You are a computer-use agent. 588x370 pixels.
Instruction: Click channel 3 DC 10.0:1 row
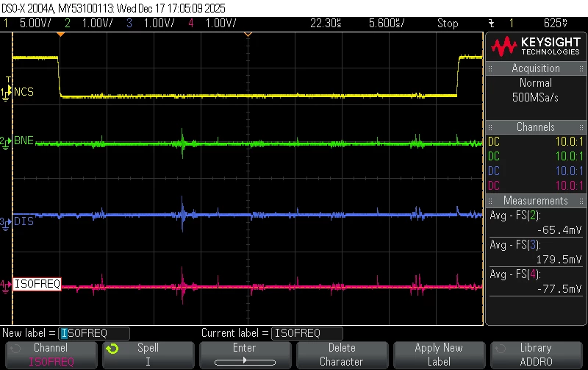click(536, 171)
